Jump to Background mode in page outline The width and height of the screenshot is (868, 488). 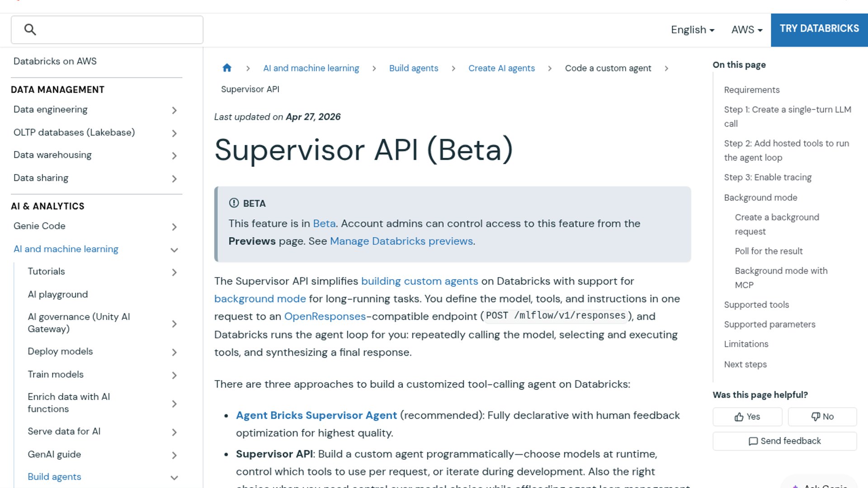pyautogui.click(x=760, y=197)
